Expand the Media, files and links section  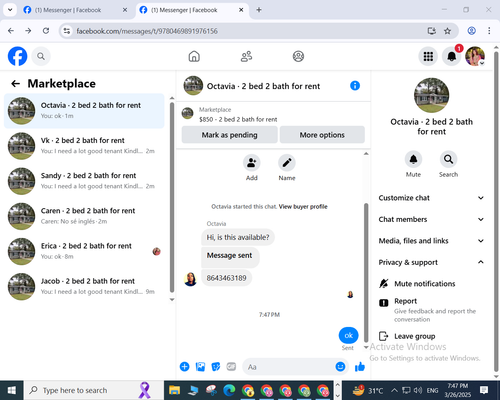431,241
